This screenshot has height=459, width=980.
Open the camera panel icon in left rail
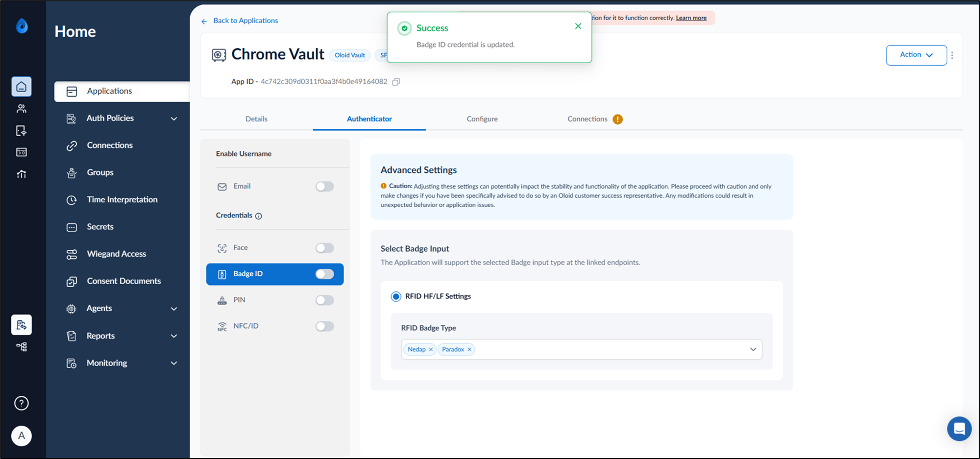pos(22,152)
